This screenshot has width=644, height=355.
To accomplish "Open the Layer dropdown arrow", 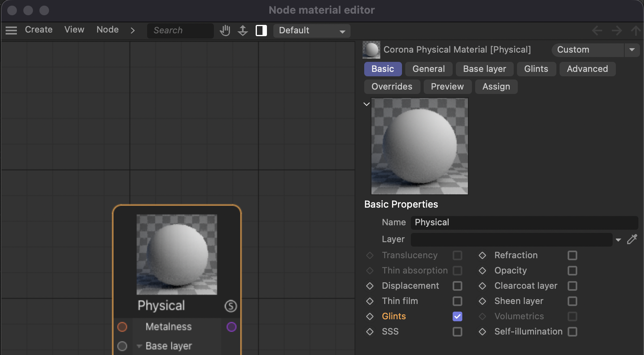I will (x=618, y=240).
